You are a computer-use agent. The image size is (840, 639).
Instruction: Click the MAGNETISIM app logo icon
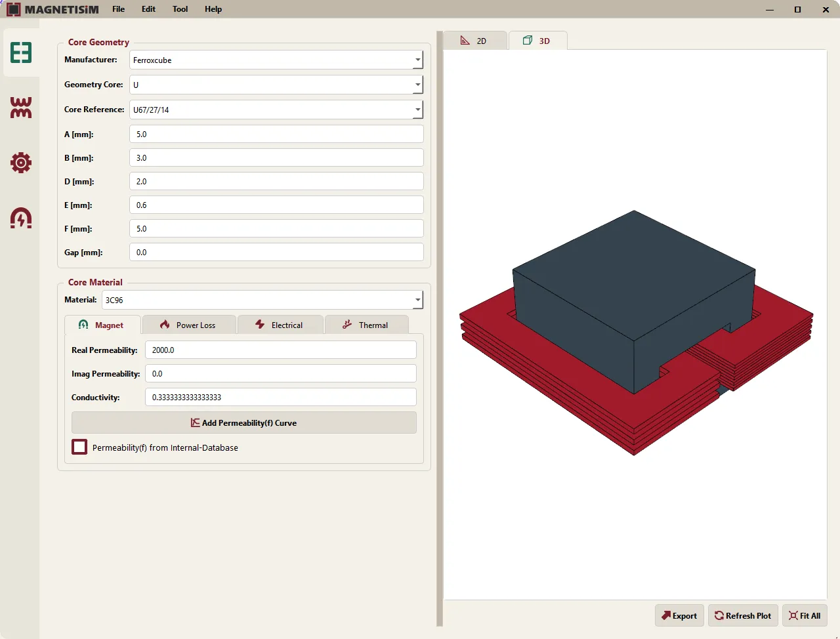(x=13, y=9)
